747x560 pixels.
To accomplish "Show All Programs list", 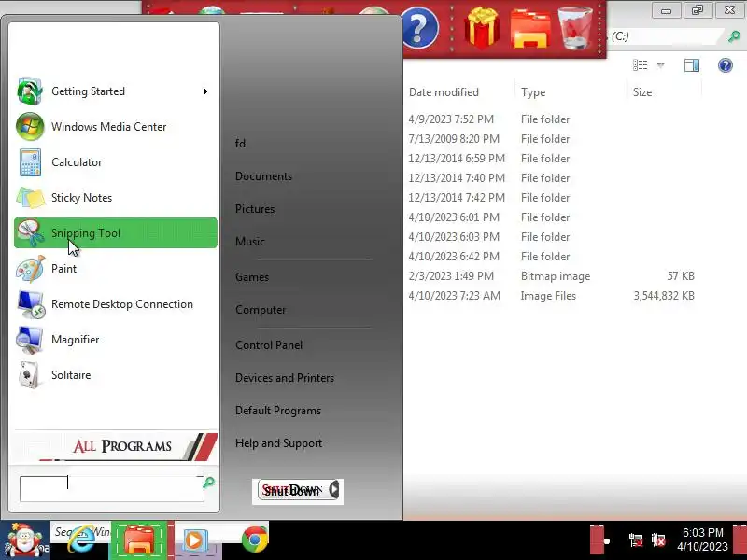I will point(115,446).
